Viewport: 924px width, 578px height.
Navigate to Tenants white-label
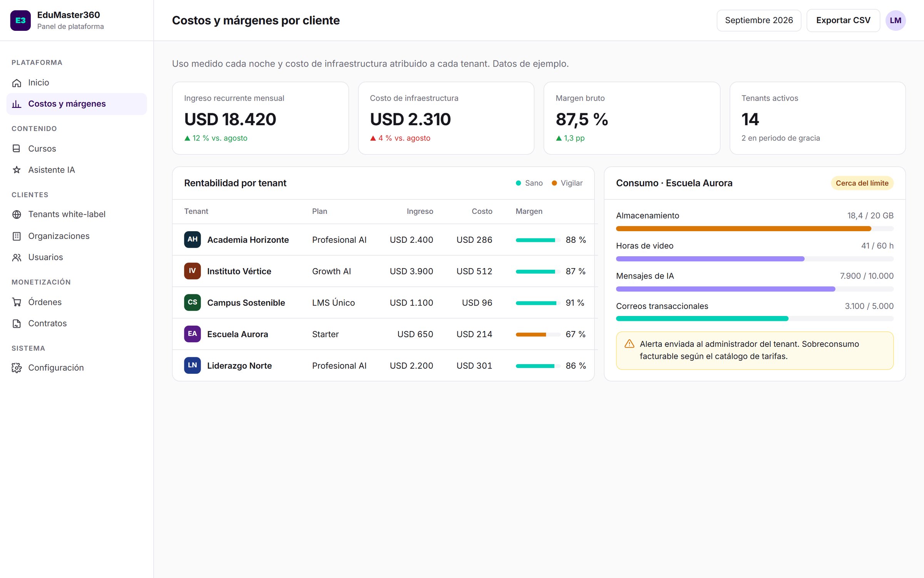pyautogui.click(x=77, y=214)
